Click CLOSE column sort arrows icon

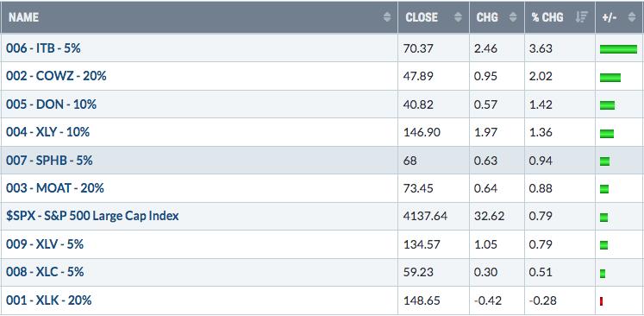pyautogui.click(x=459, y=17)
